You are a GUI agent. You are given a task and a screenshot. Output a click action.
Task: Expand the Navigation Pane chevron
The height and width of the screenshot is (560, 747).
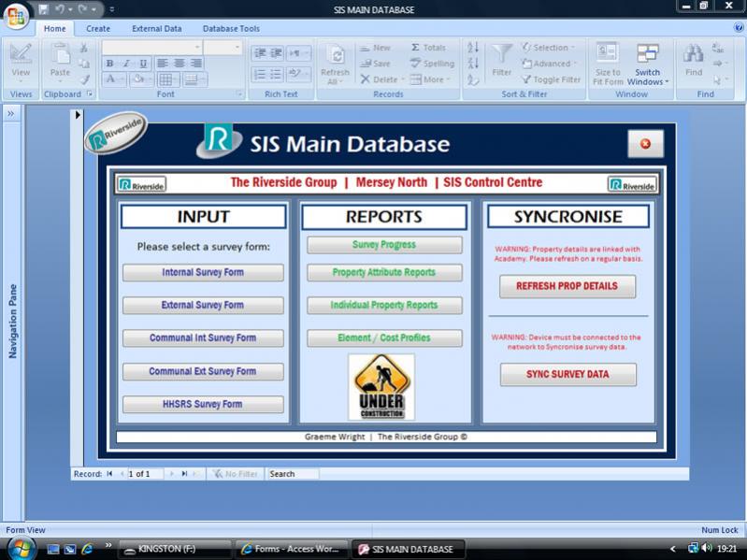11,114
